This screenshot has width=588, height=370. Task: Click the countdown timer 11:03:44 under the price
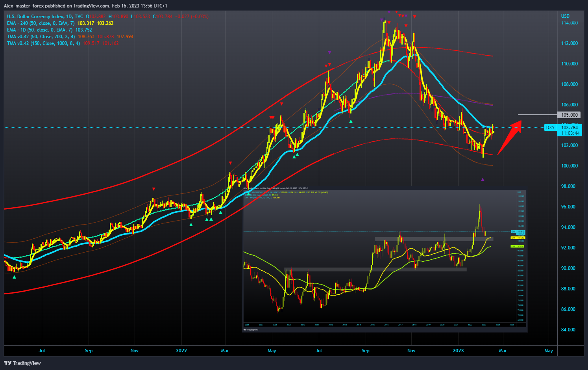[570, 133]
